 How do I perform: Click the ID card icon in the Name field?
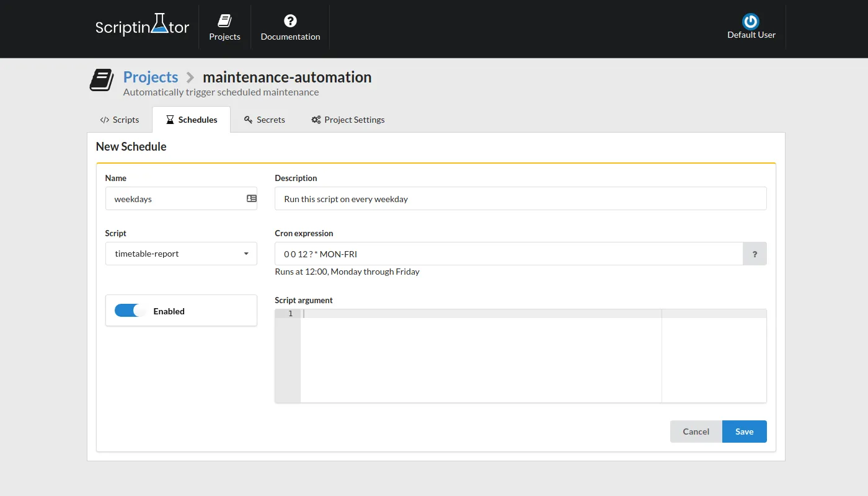click(252, 198)
